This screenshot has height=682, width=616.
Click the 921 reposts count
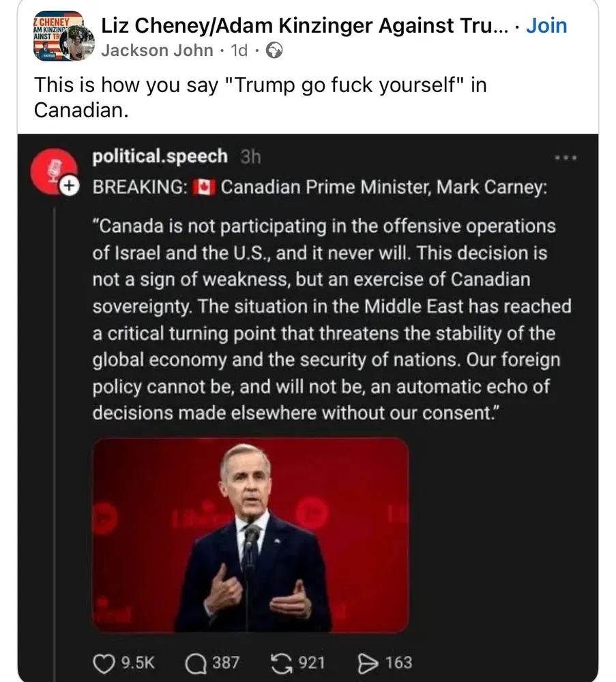tap(311, 662)
